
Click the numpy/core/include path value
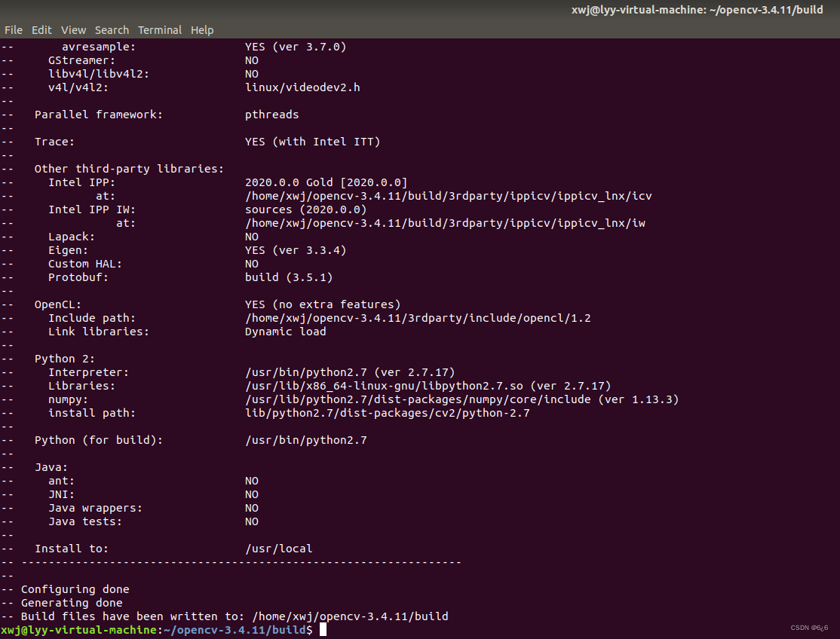462,400
